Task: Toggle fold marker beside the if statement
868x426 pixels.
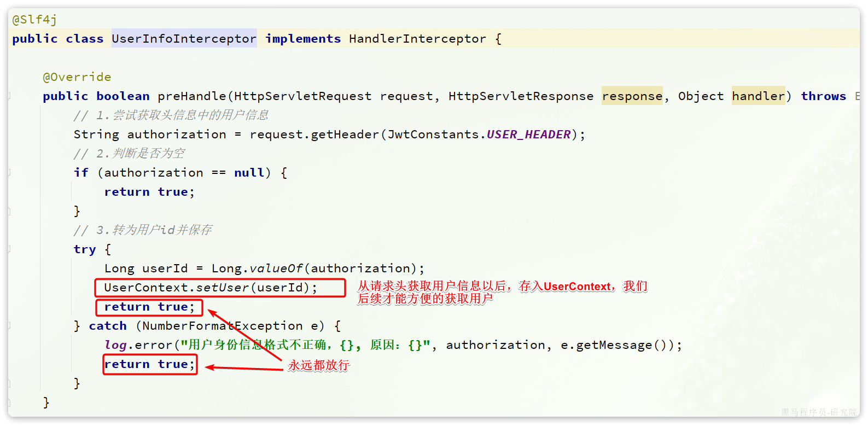Action: pyautogui.click(x=9, y=173)
